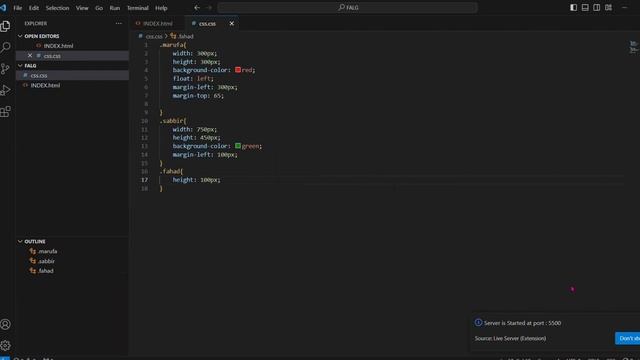Click the '.marufa{' selector line
The image size is (640, 360).
point(173,45)
